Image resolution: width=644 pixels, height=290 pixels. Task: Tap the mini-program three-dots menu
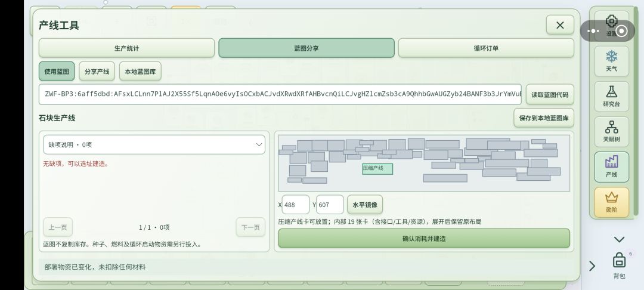pyautogui.click(x=593, y=31)
